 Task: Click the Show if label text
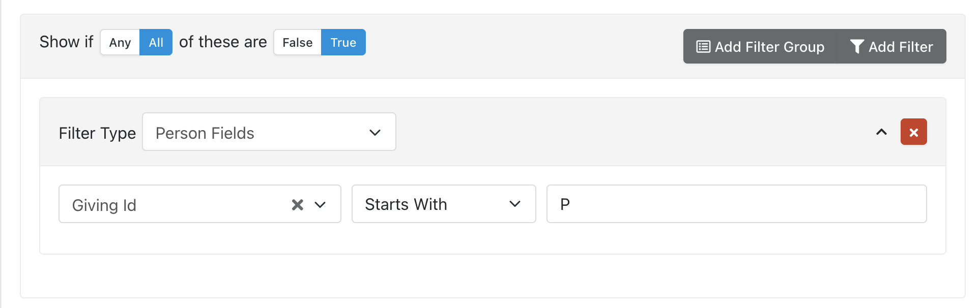[67, 42]
